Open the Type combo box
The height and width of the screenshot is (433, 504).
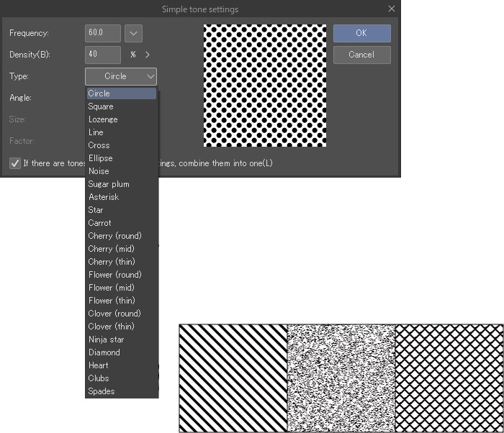[x=121, y=76]
